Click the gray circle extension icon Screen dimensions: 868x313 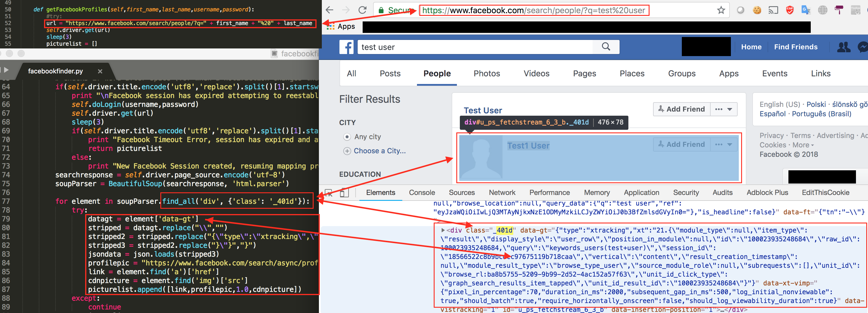click(x=740, y=10)
